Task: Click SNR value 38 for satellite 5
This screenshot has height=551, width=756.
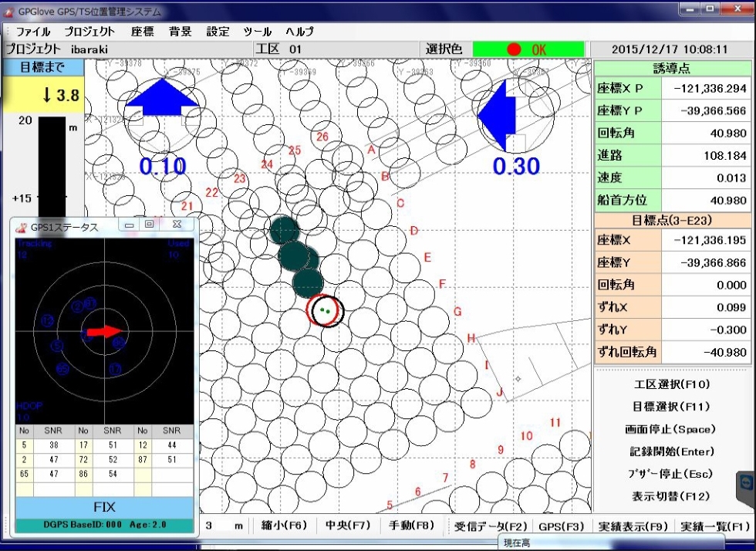Action: click(53, 445)
